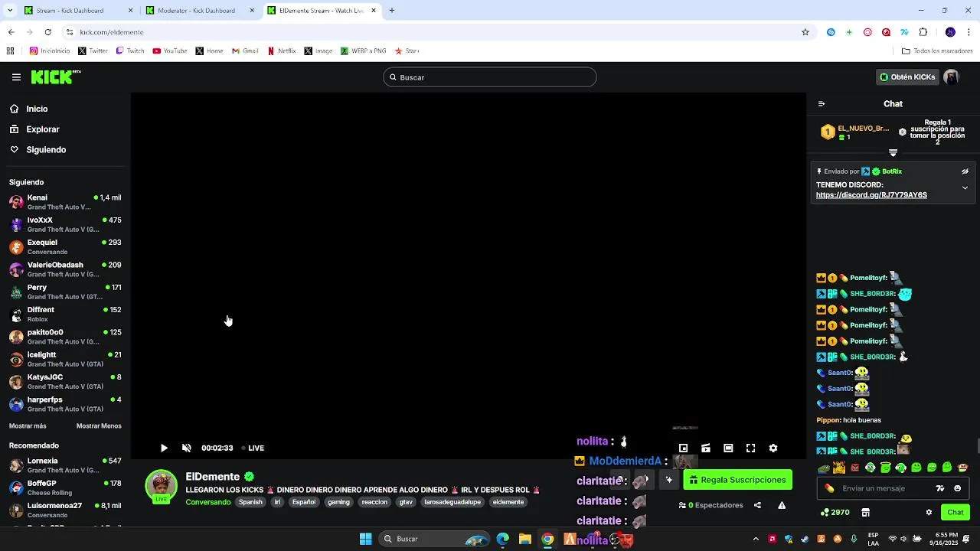
Task: Open Lornexia in Recomendado list
Action: pos(65,465)
